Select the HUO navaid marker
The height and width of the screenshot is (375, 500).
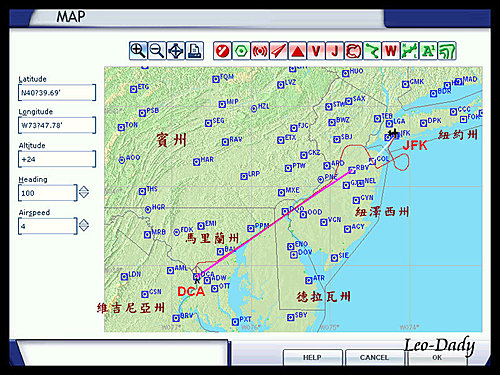tap(345, 73)
